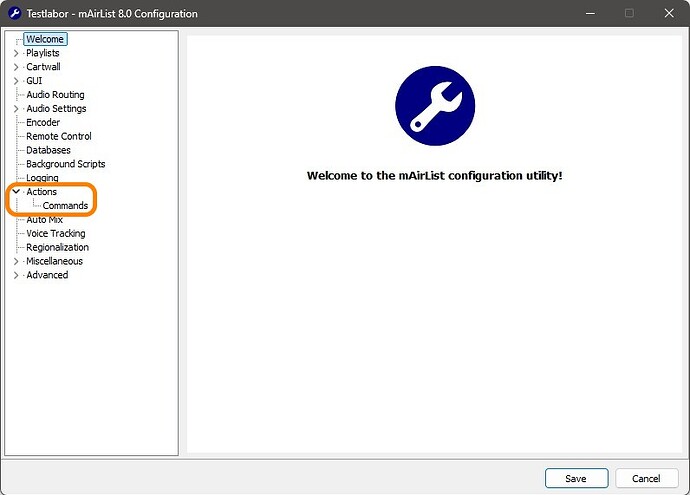Select Advanced in the tree
The image size is (690, 495).
pos(47,275)
